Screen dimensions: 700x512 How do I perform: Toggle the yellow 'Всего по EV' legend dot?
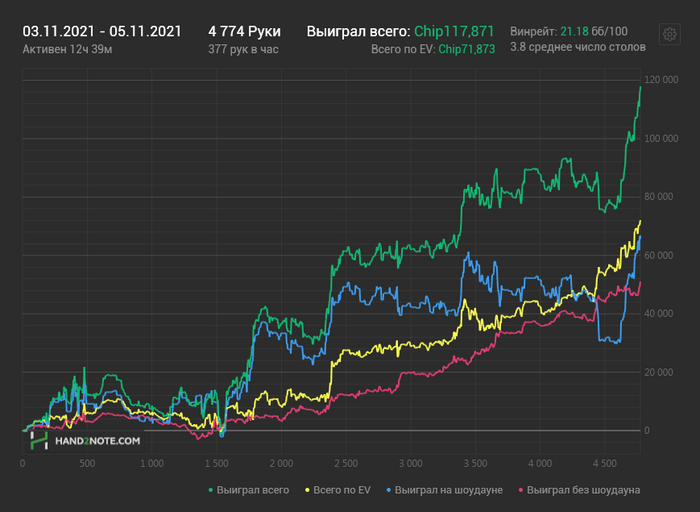click(x=307, y=490)
